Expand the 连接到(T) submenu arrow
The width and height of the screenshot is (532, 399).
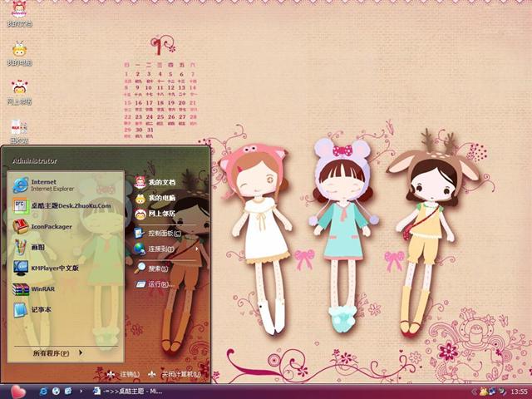pyautogui.click(x=197, y=249)
